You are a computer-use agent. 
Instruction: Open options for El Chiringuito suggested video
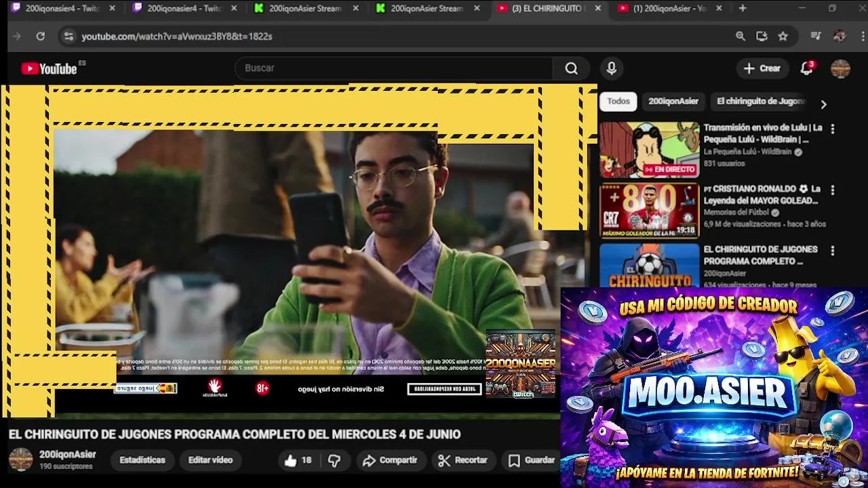(x=833, y=251)
